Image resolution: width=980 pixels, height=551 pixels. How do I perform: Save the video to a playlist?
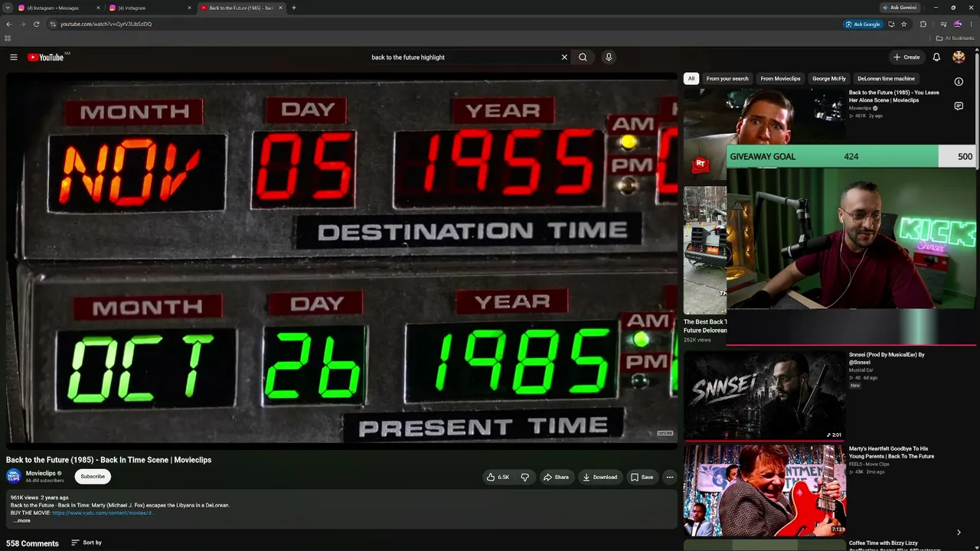(642, 477)
